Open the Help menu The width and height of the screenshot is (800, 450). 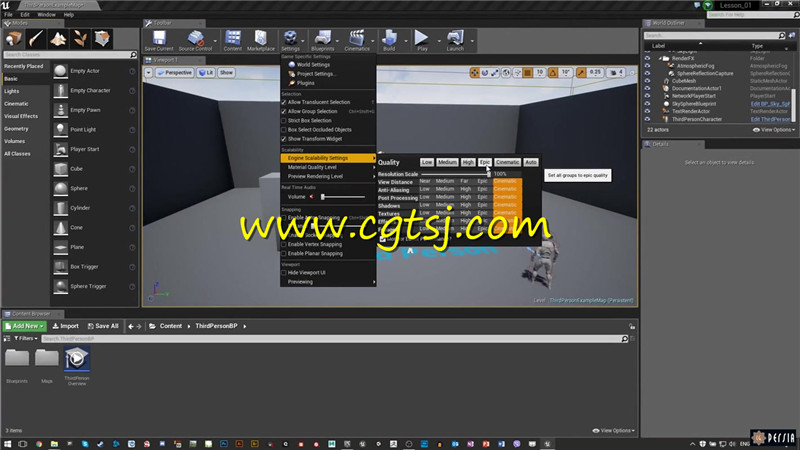(x=69, y=15)
